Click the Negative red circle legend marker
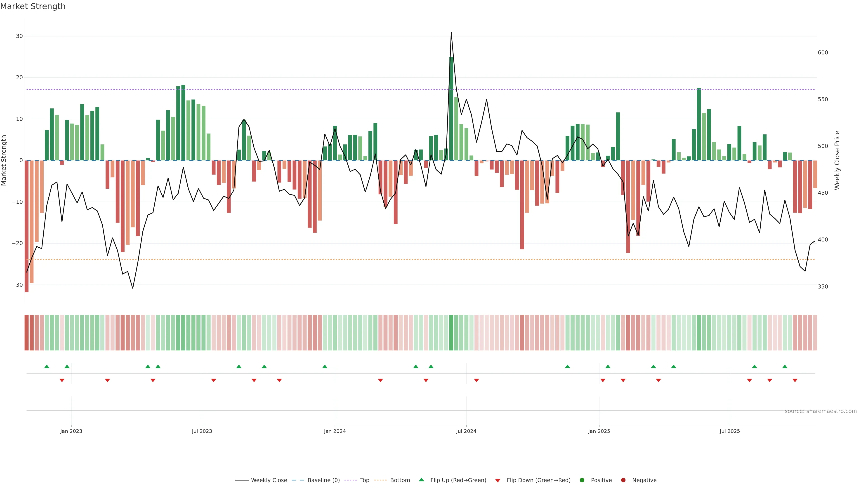868x488 pixels. tap(623, 480)
